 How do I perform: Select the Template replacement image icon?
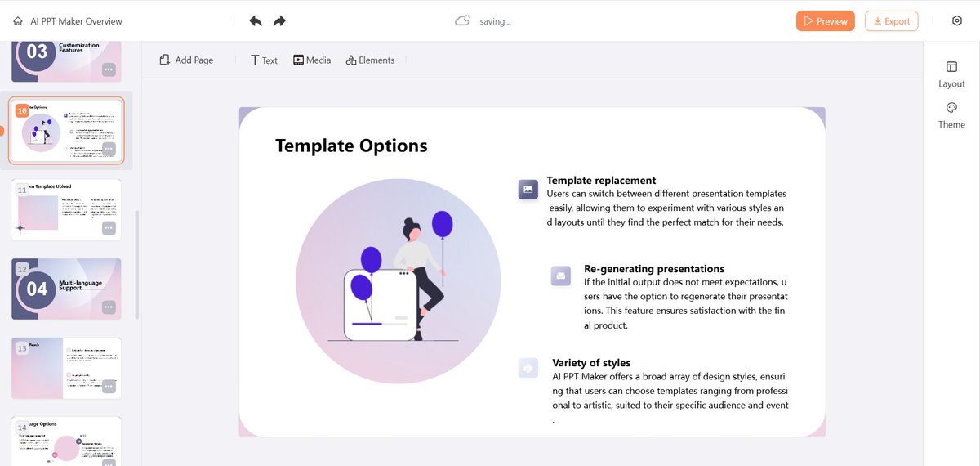(528, 190)
